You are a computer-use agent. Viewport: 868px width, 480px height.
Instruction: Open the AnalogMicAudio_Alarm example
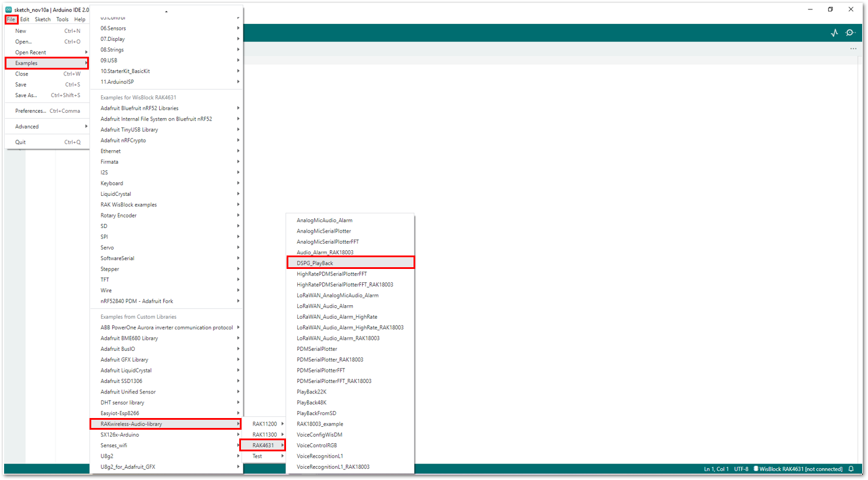pyautogui.click(x=350, y=220)
